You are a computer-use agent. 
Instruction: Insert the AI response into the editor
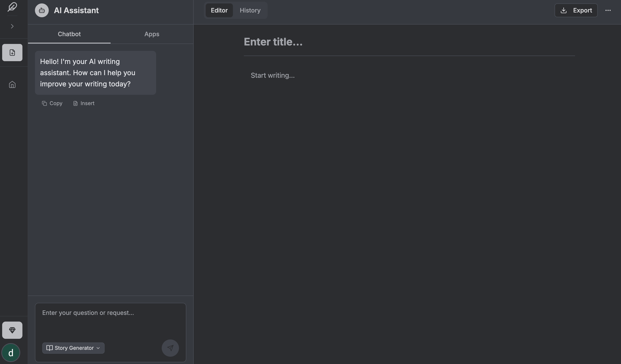pos(83,103)
